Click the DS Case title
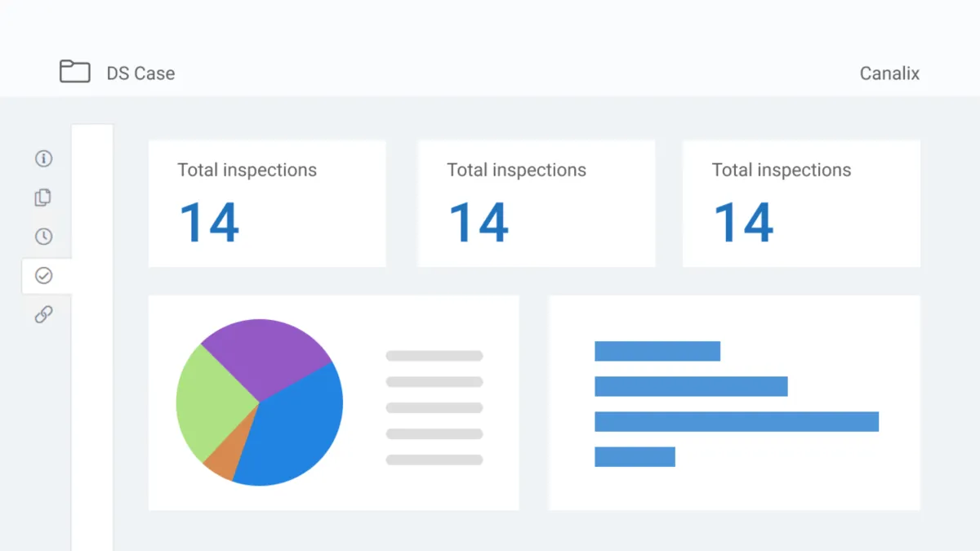Image resolution: width=980 pixels, height=551 pixels. [x=140, y=73]
